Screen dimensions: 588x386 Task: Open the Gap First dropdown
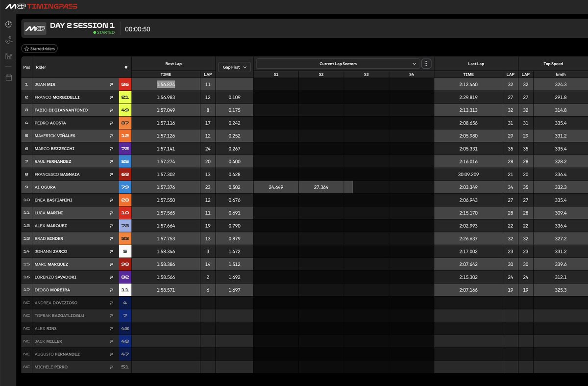234,67
